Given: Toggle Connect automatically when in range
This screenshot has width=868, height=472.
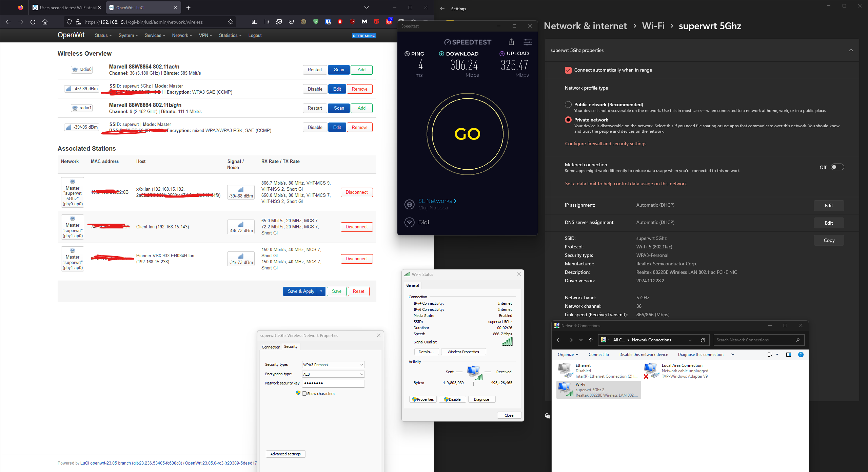Looking at the screenshot, I should (x=568, y=70).
